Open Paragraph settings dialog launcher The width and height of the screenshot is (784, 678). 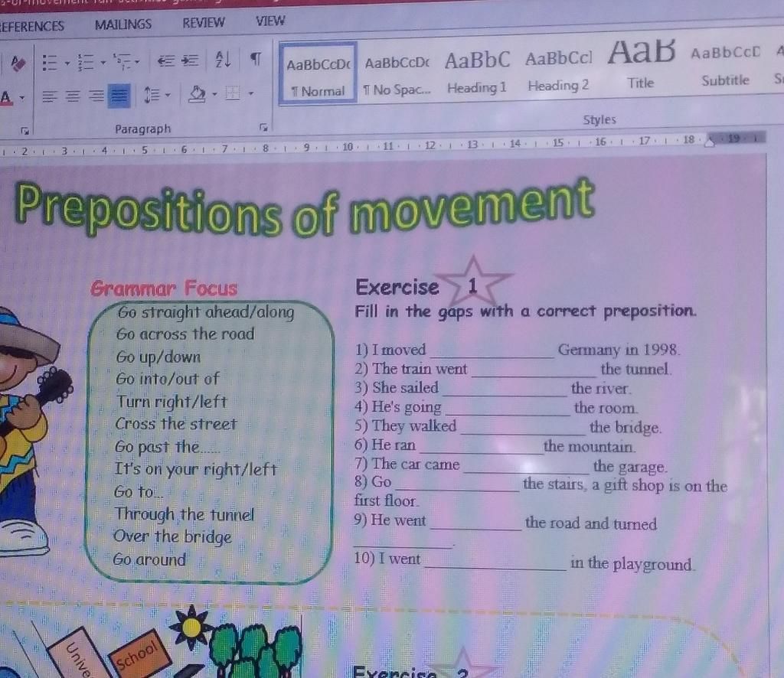[x=263, y=127]
